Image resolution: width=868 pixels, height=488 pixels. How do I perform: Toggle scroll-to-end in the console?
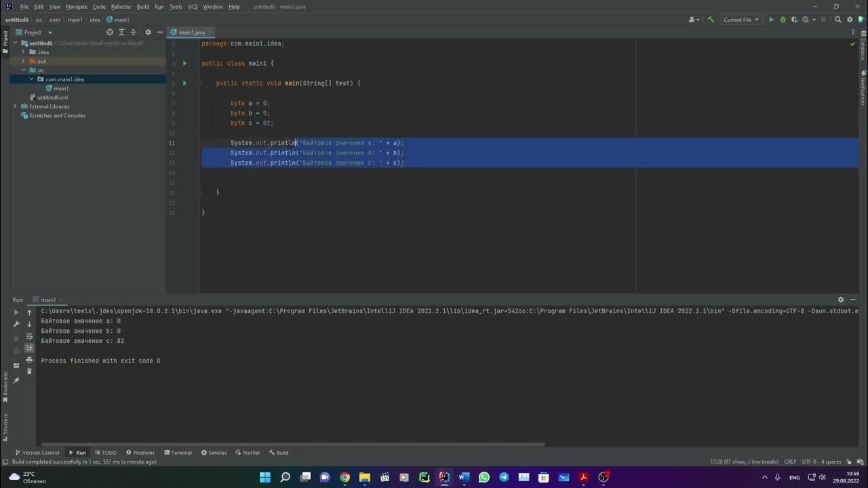pyautogui.click(x=29, y=348)
